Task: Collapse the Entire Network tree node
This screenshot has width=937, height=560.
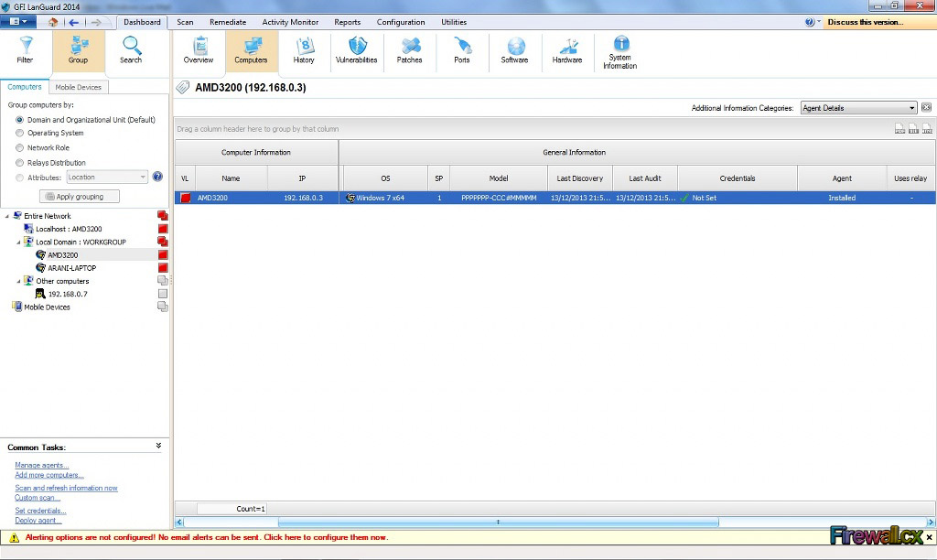Action: point(7,216)
